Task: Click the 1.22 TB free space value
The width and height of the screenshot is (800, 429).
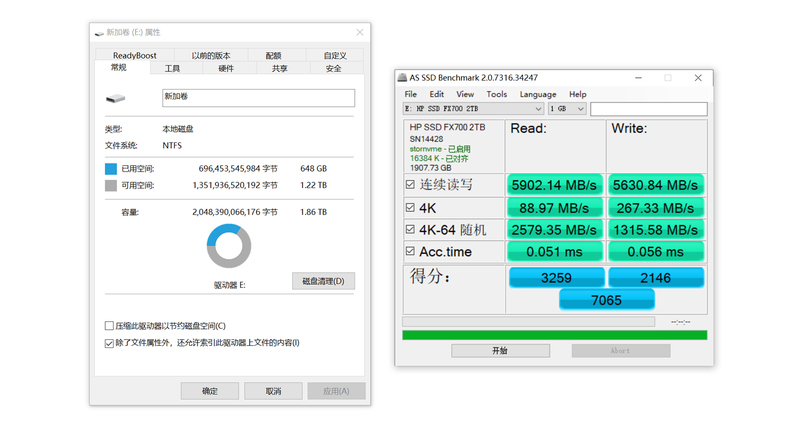Action: pyautogui.click(x=313, y=185)
